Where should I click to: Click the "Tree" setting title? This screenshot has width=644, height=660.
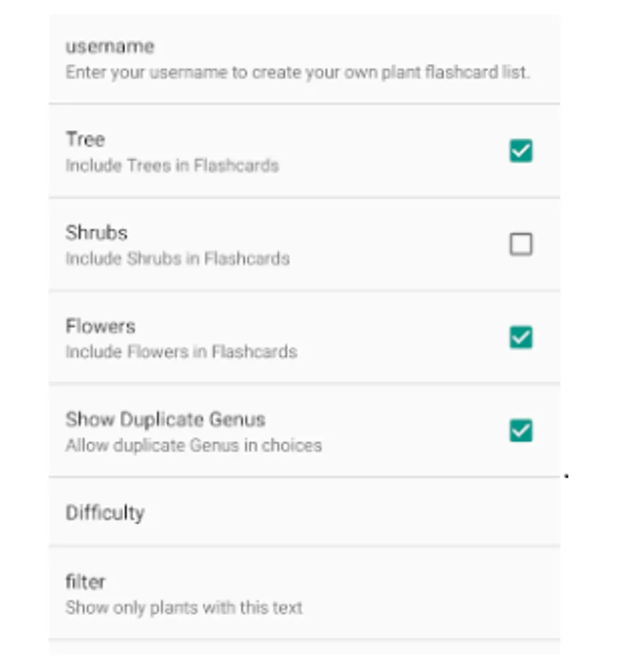85,139
